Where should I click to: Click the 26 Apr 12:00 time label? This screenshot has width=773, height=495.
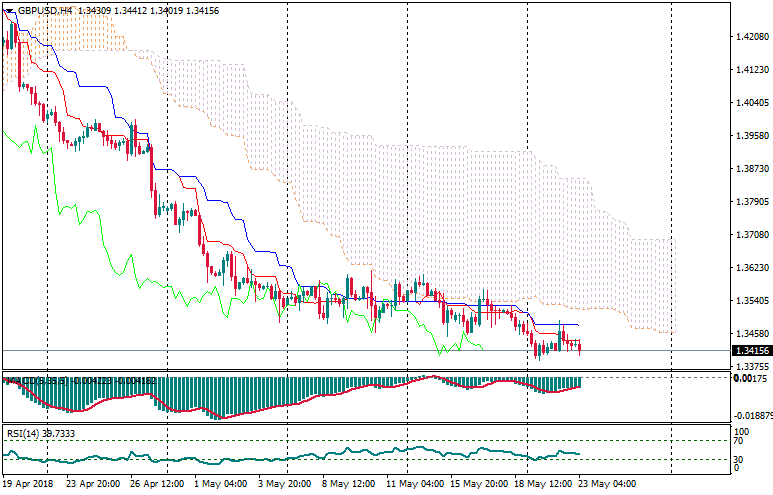point(155,484)
